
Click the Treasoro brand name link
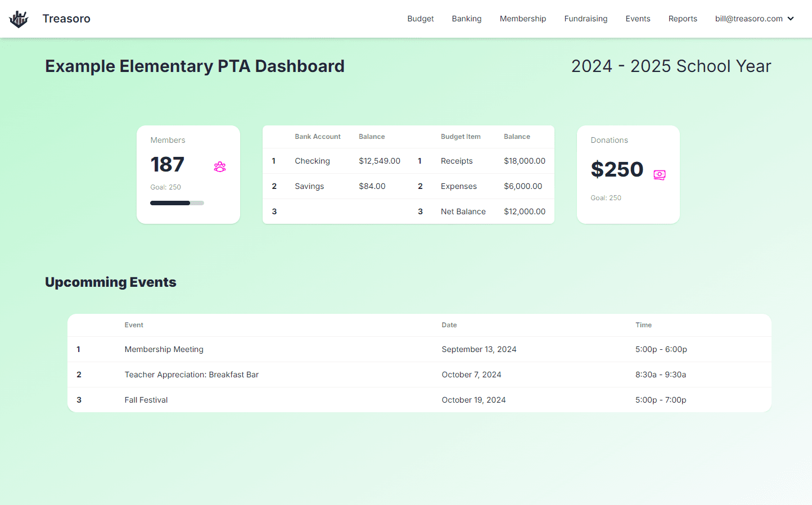click(66, 19)
